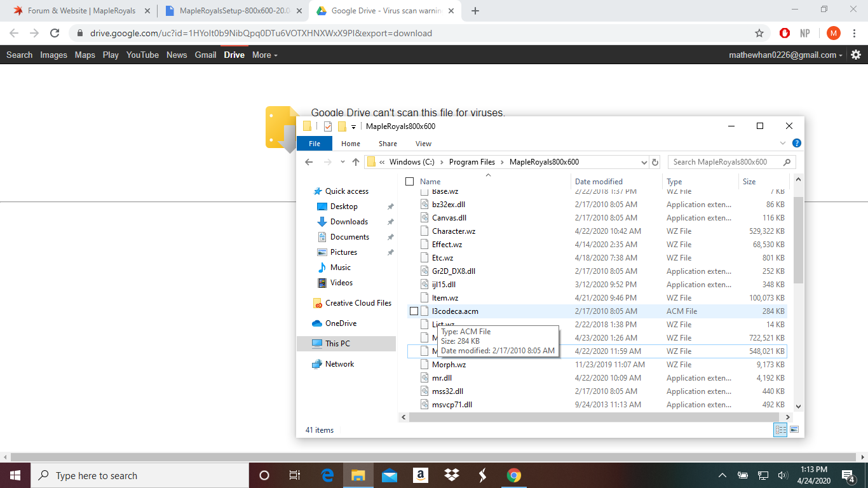Open Cortana circle on taskbar
The width and height of the screenshot is (868, 488).
tap(264, 475)
